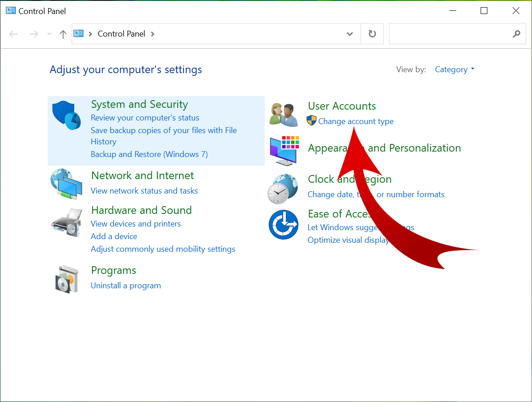
Task: Select Change account type link
Action: [356, 121]
